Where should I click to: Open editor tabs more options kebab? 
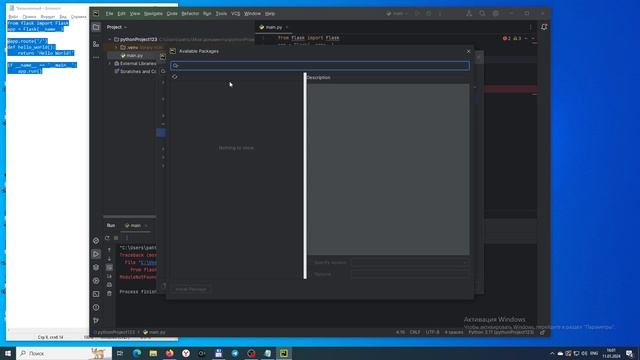(x=530, y=27)
